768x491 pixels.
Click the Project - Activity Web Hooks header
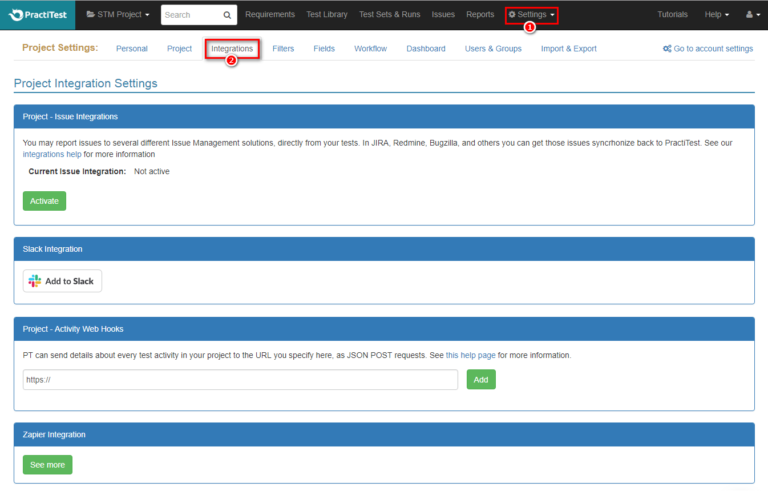point(384,329)
